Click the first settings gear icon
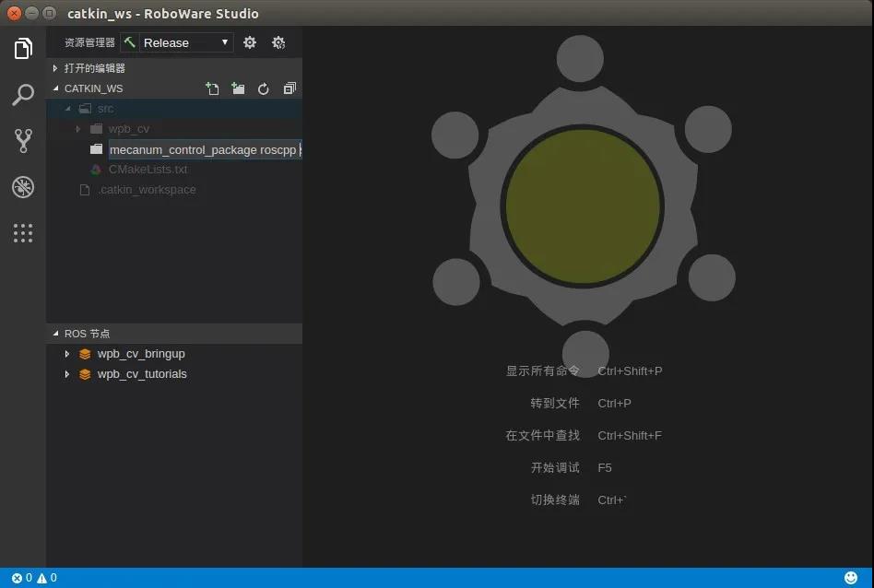Viewport: 874px width, 588px height. tap(250, 42)
